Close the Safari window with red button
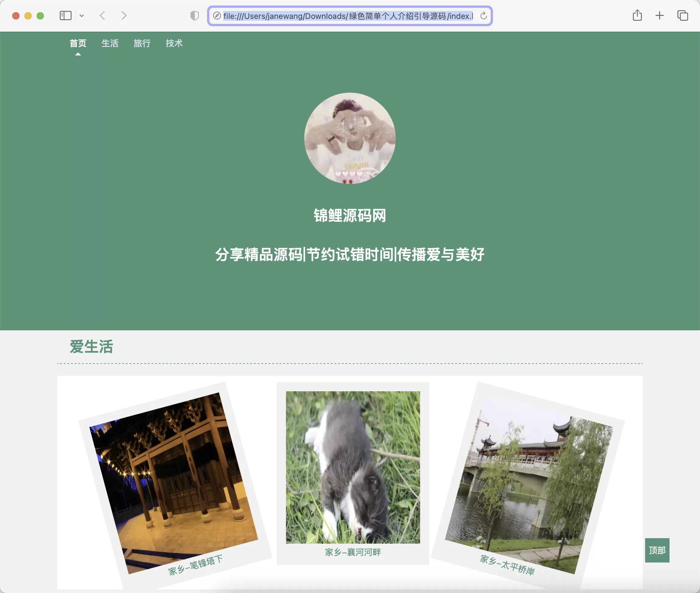The width and height of the screenshot is (700, 593). point(16,16)
